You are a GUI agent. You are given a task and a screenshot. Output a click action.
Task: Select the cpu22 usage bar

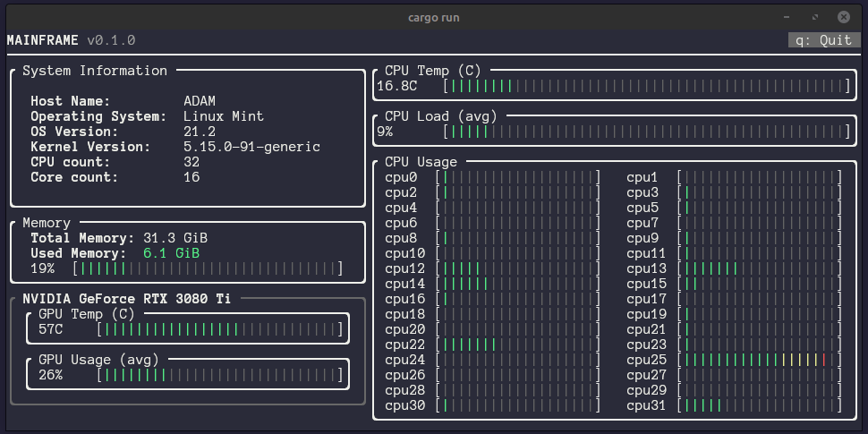point(517,345)
